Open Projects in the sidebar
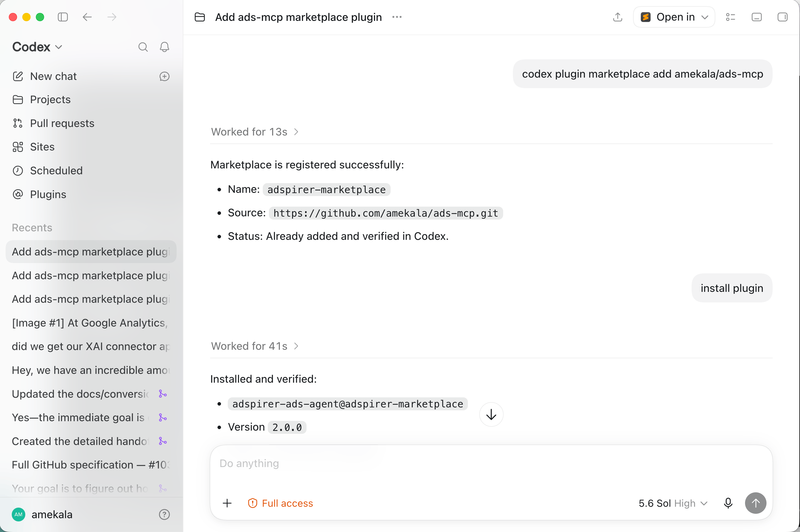The image size is (800, 532). click(x=50, y=99)
